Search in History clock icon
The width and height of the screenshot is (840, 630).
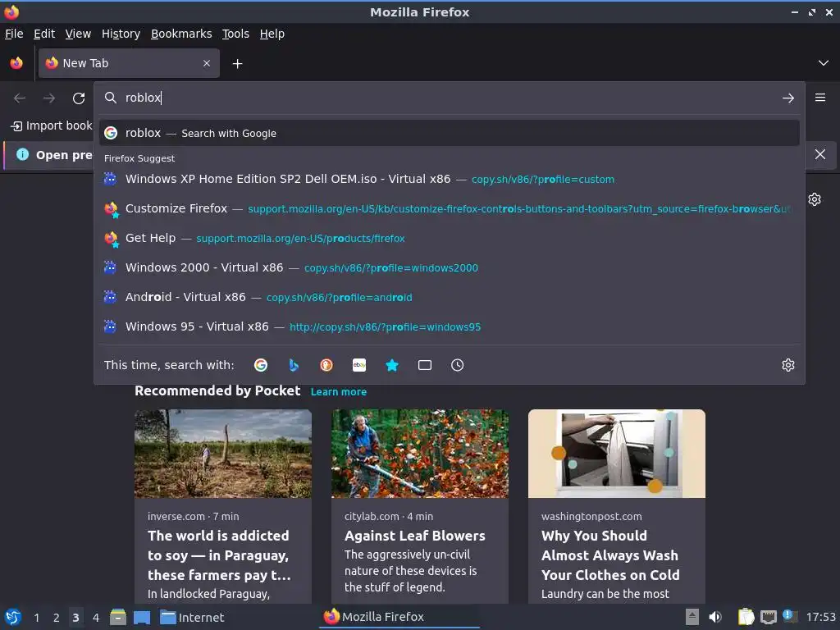pos(458,365)
